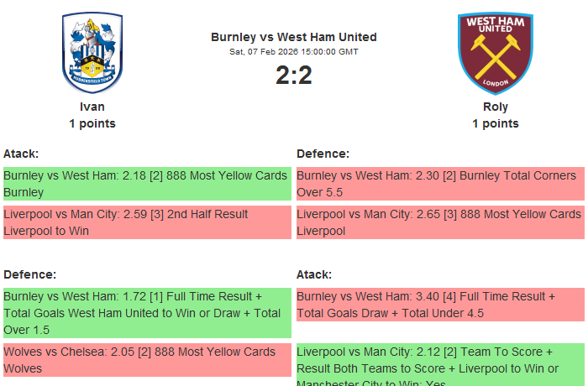Screen dimensions: 588x386
Task: Click Ivan's 1 points label
Action: 92,123
